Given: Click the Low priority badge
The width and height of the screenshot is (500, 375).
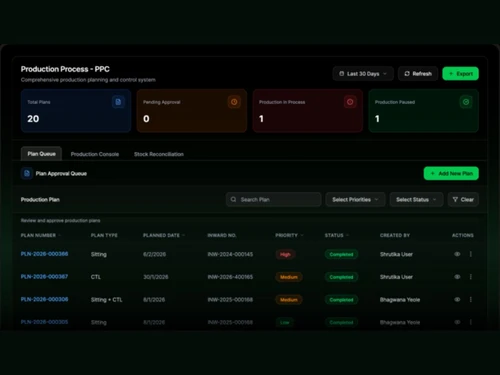Looking at the screenshot, I should click(285, 322).
